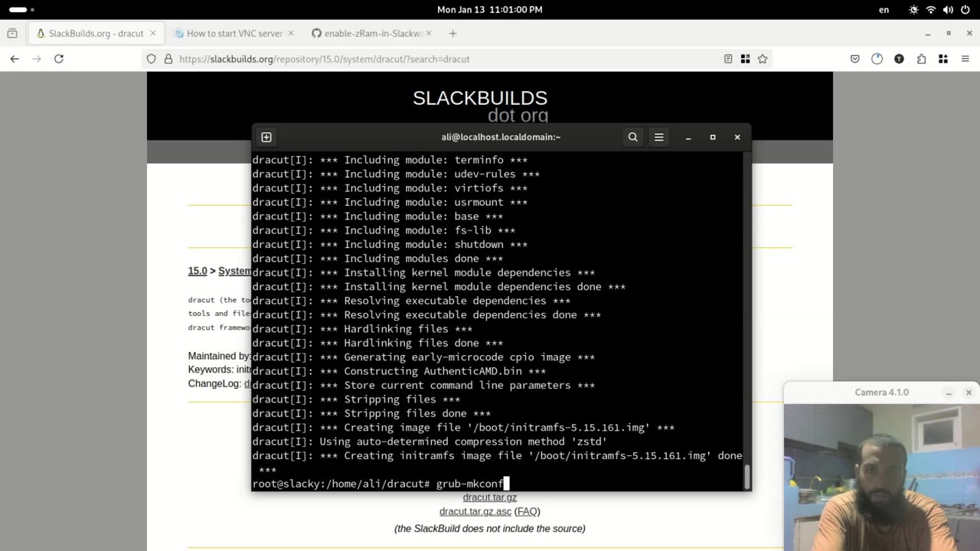The height and width of the screenshot is (551, 980).
Task: Click the grub-mkconf command prompt line
Action: point(381,484)
